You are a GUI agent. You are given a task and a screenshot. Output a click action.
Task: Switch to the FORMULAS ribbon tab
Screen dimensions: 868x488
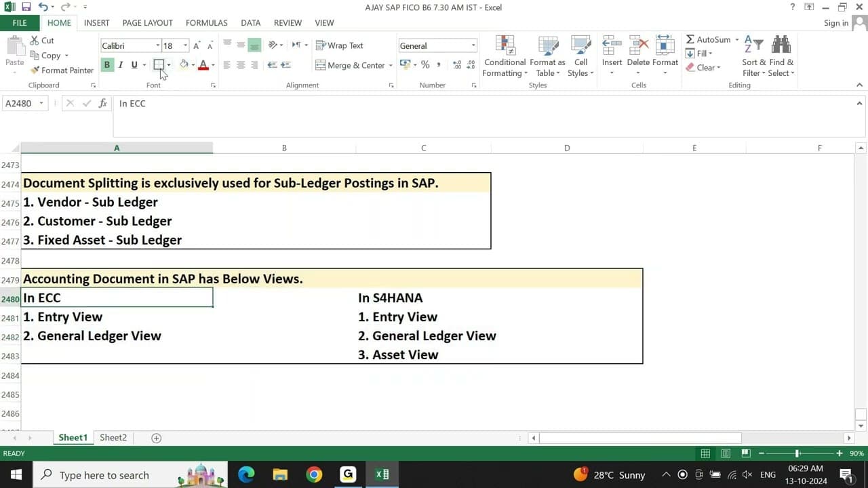coord(206,22)
